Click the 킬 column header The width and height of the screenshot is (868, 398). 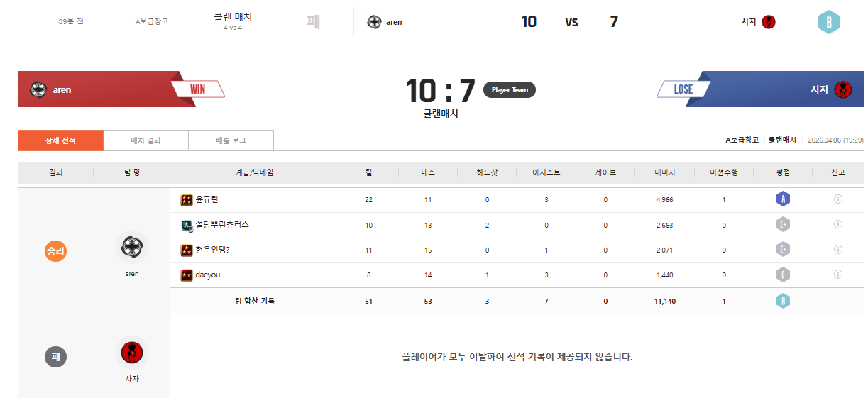(x=368, y=172)
